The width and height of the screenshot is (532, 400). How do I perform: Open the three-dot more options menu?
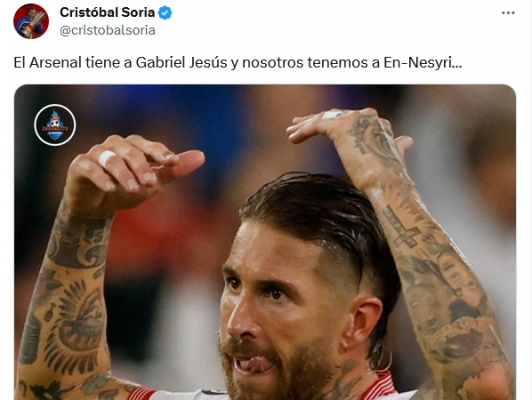pyautogui.click(x=508, y=13)
